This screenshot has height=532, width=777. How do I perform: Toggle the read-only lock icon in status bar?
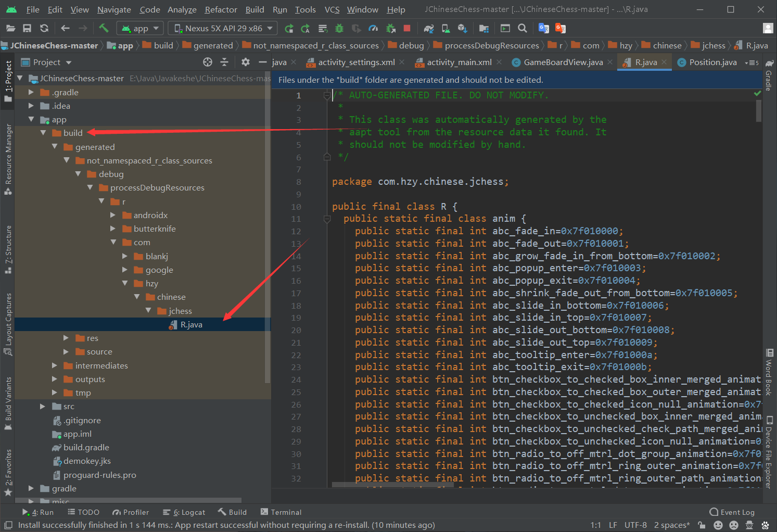pyautogui.click(x=702, y=525)
